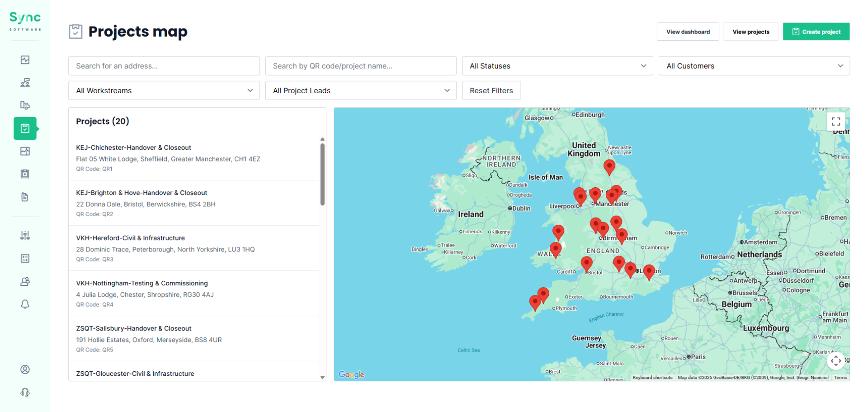Expand the All Workstreams dropdown
Screen dimensions: 868x412
164,90
